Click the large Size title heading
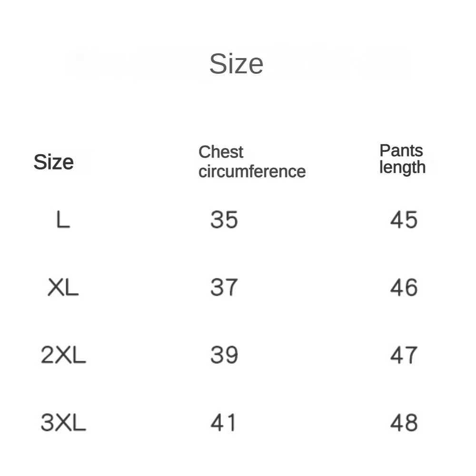Image resolution: width=476 pixels, height=476 pixels. click(236, 64)
